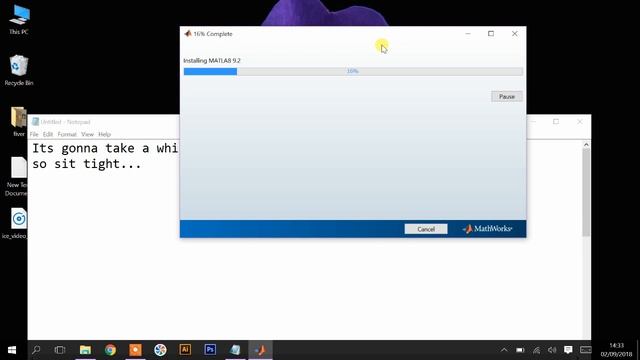Open the File menu in Notepad

click(34, 134)
